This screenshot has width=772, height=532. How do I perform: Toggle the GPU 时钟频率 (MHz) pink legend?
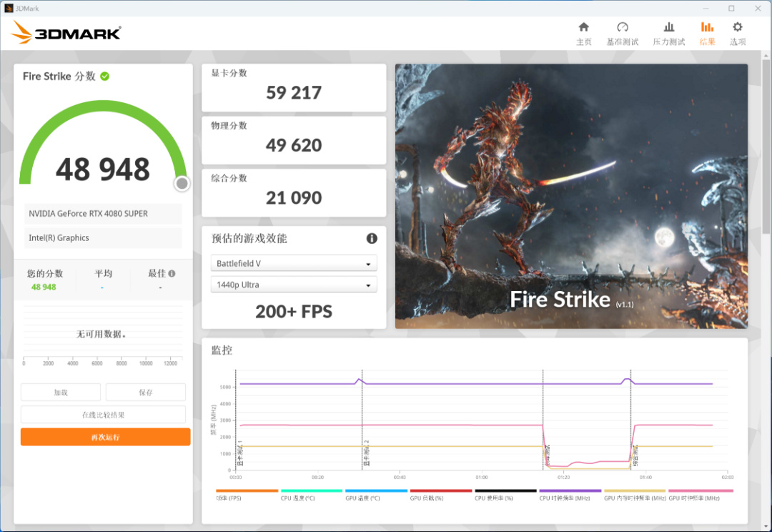pos(701,495)
